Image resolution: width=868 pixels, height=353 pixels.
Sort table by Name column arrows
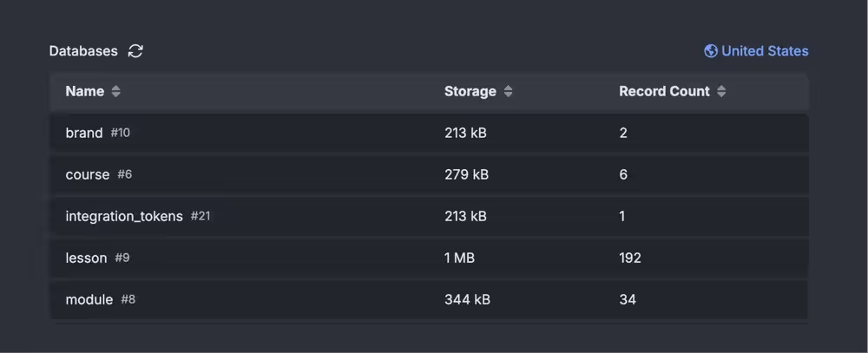tap(116, 92)
